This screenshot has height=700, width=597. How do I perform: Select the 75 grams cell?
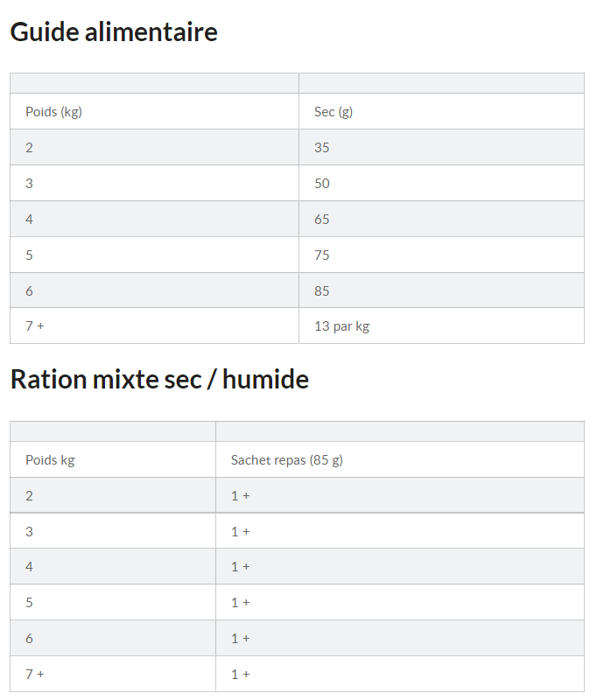322,255
